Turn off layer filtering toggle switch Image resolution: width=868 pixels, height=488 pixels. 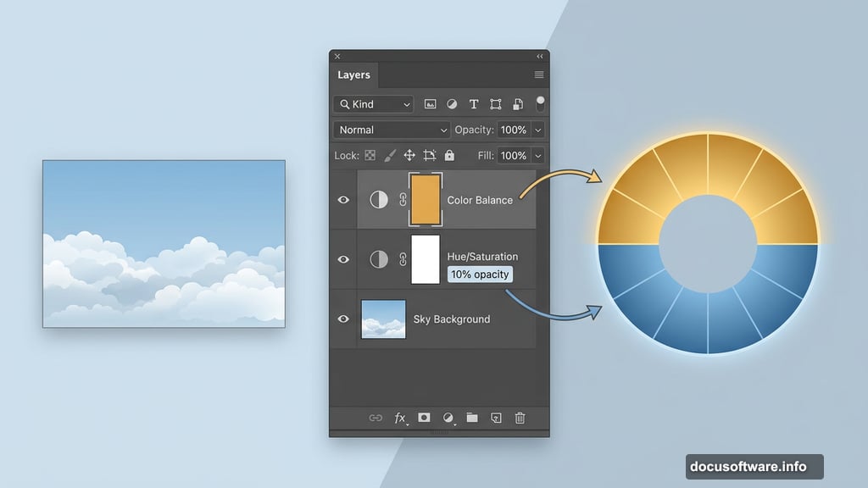(x=540, y=103)
